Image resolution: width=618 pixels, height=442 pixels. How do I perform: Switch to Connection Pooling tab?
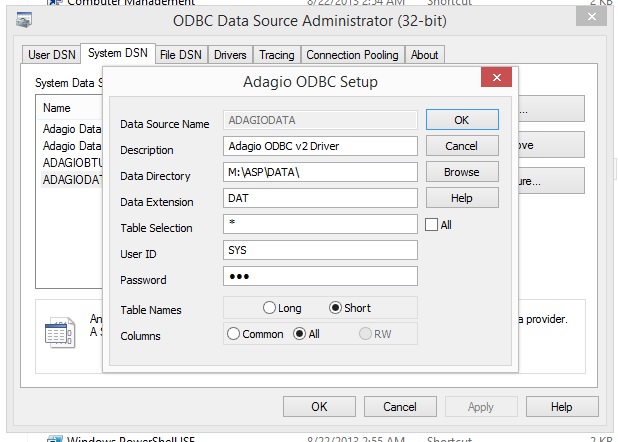click(x=352, y=55)
